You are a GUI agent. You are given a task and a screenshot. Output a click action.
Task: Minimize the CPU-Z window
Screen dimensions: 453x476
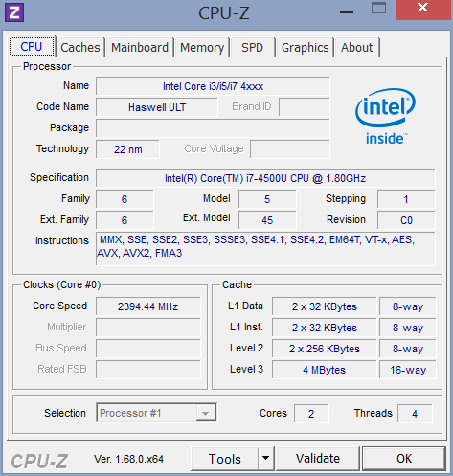347,12
